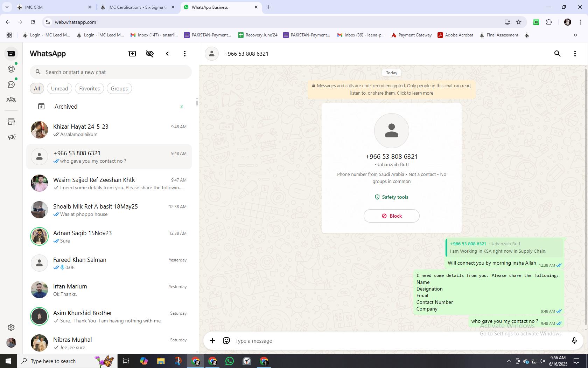588x368 pixels.
Task: Select the All filter chip
Action: [37, 88]
